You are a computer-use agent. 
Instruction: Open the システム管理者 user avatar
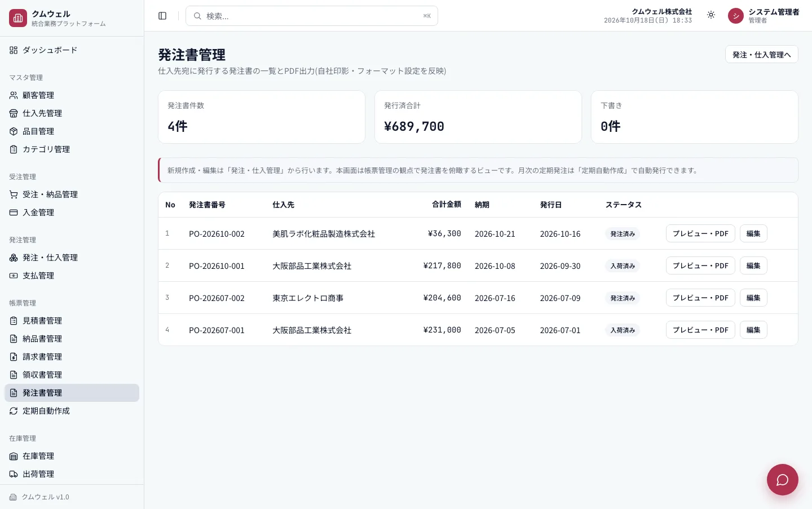point(736,16)
